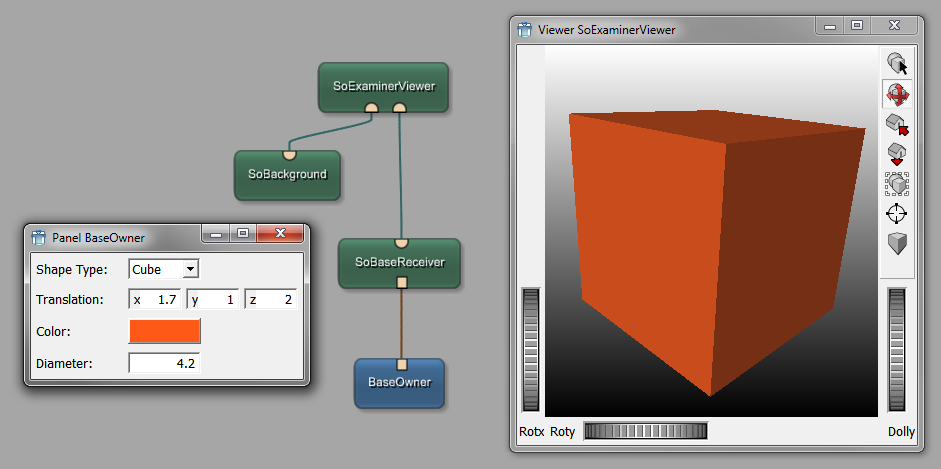The image size is (941, 469).
Task: Select the SoBackground node
Action: 287,174
